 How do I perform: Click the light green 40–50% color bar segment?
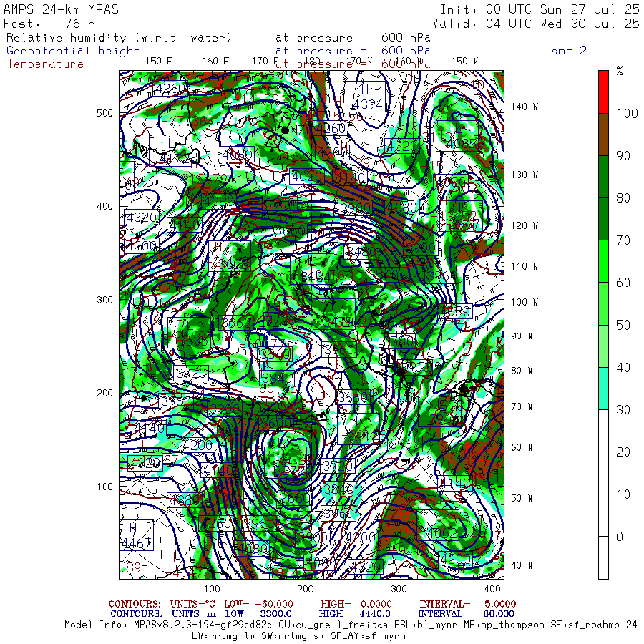click(603, 346)
